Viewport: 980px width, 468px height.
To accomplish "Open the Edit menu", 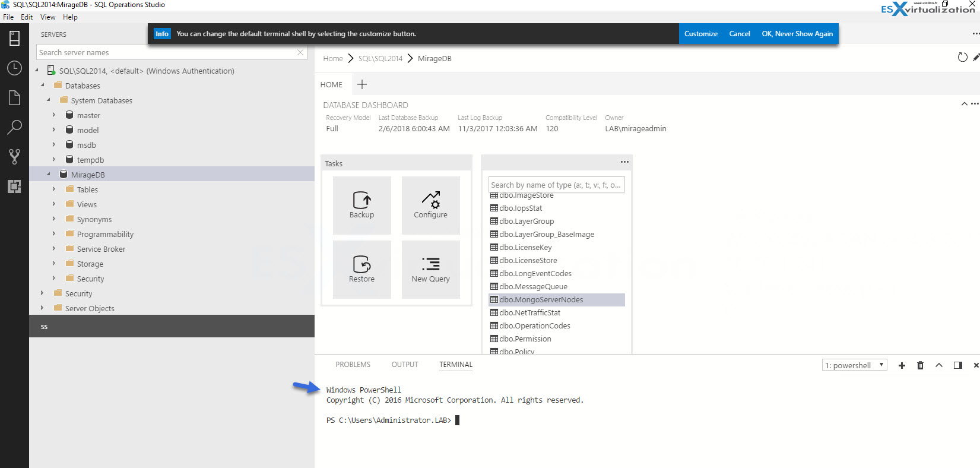I will (x=27, y=17).
